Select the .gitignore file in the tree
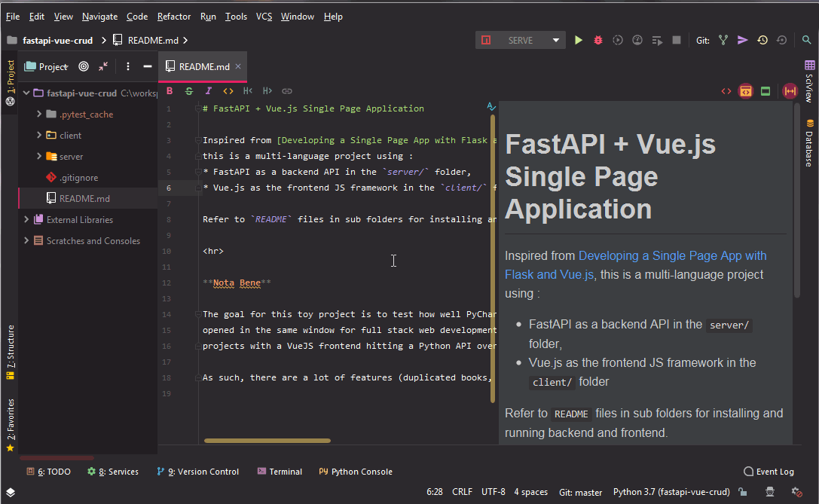 tap(78, 178)
